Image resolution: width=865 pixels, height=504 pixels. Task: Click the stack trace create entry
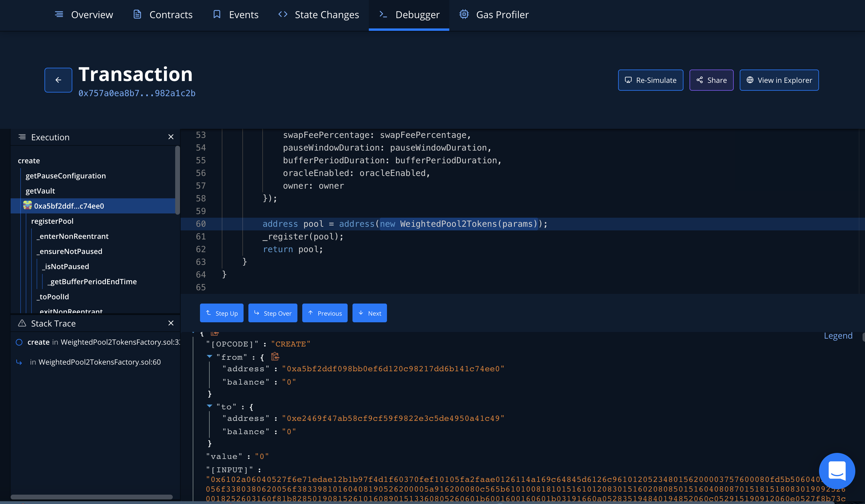[103, 342]
